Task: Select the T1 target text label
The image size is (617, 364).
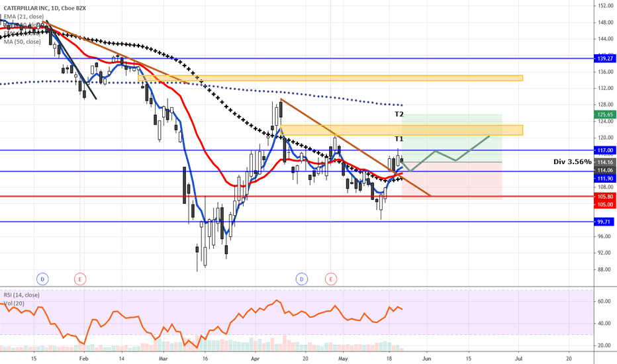Action: click(399, 139)
